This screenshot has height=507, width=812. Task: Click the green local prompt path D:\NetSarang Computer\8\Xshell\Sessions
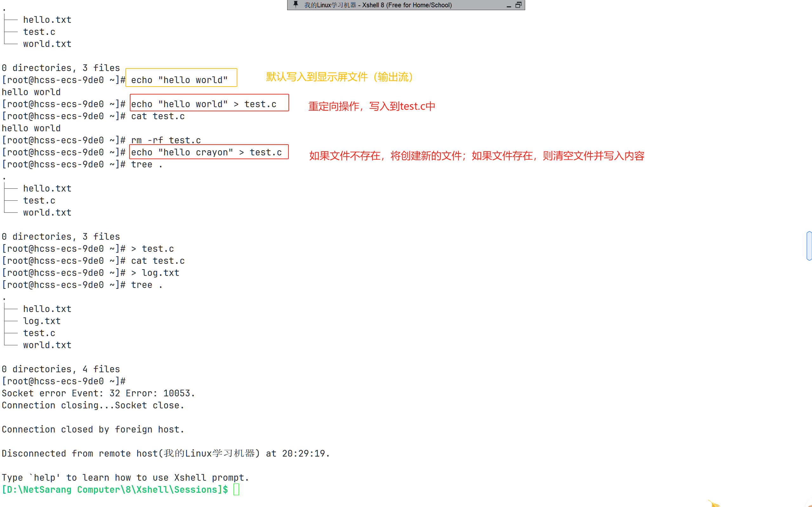pyautogui.click(x=115, y=490)
